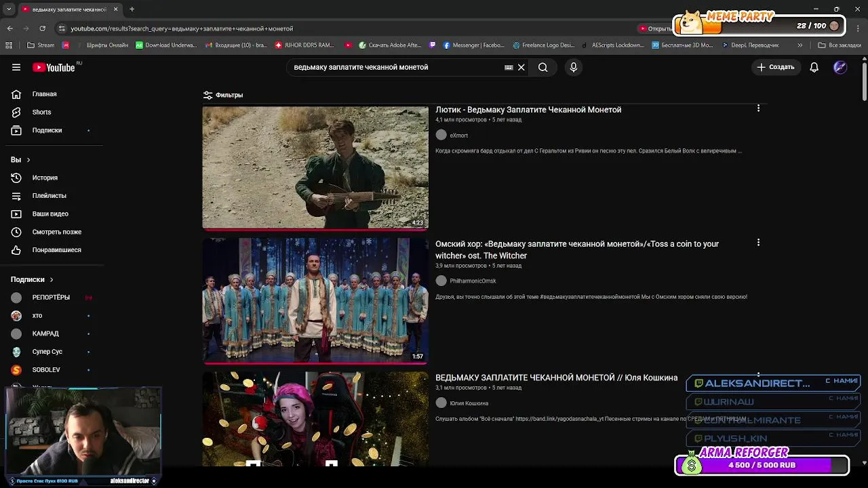Expand the Подписки heading chevron

click(x=51, y=279)
